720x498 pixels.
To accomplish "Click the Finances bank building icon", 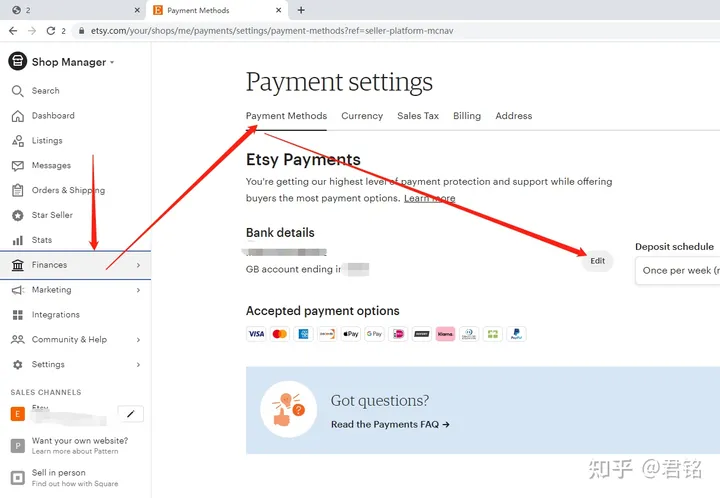I will 17,265.
